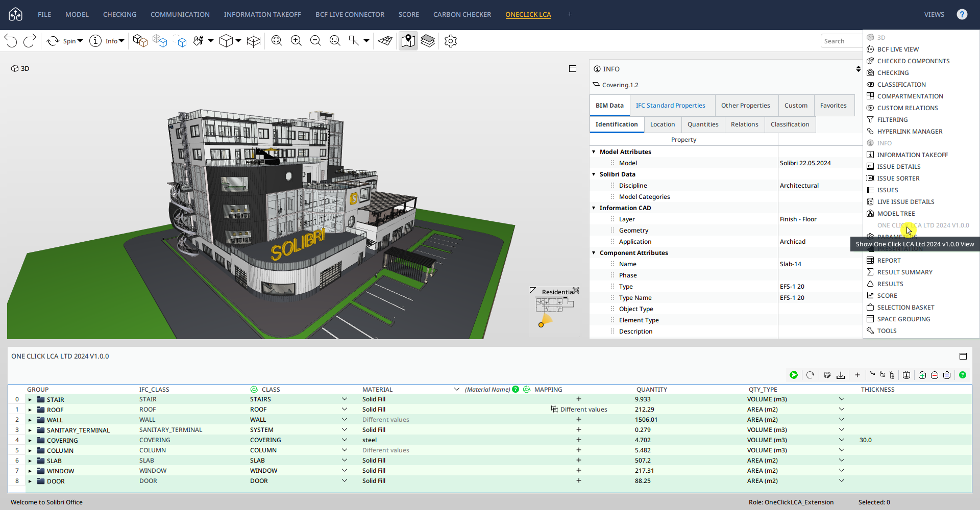Select MODEL TREE from the views list
The width and height of the screenshot is (980, 510).
tap(896, 214)
